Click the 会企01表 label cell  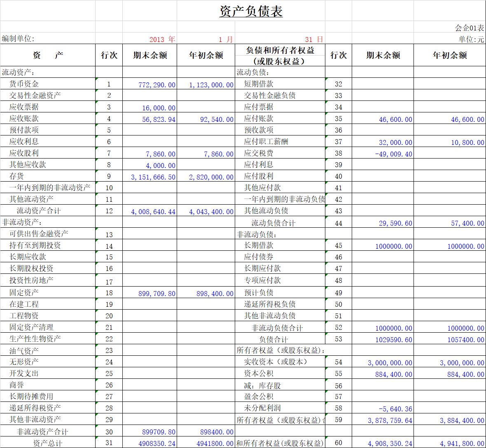(469, 28)
